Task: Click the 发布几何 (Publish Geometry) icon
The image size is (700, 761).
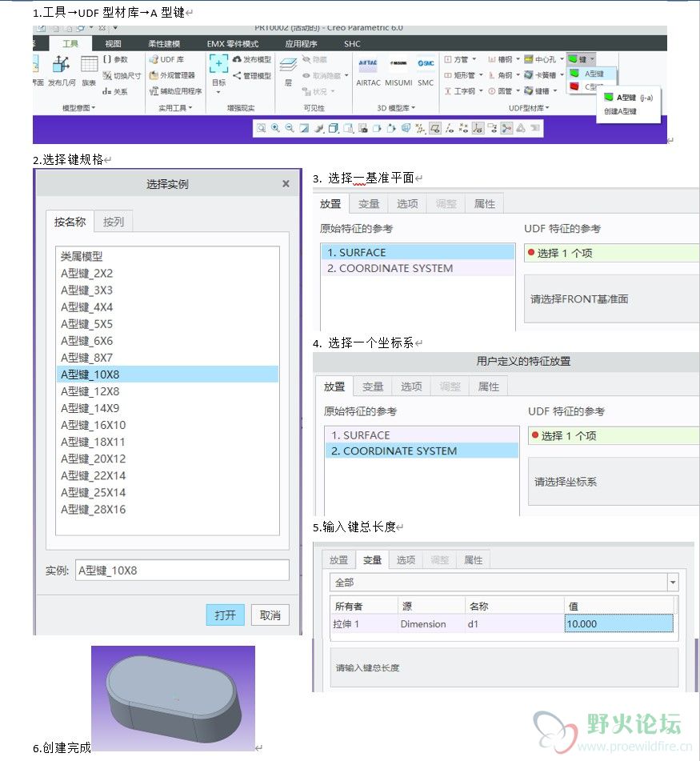Action: [x=62, y=64]
